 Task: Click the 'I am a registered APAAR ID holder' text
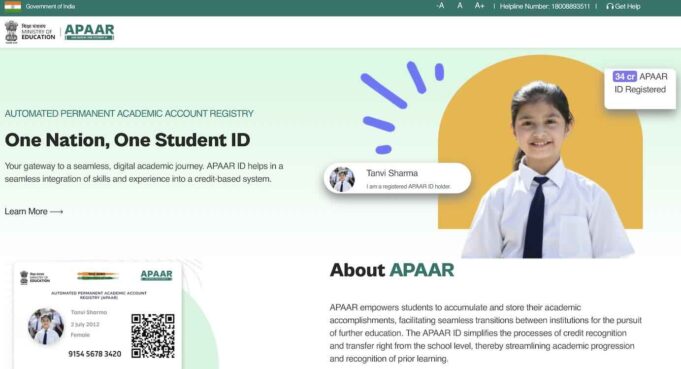tap(408, 187)
